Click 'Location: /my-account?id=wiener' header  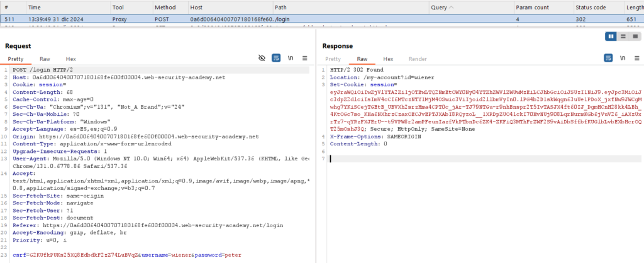(382, 77)
